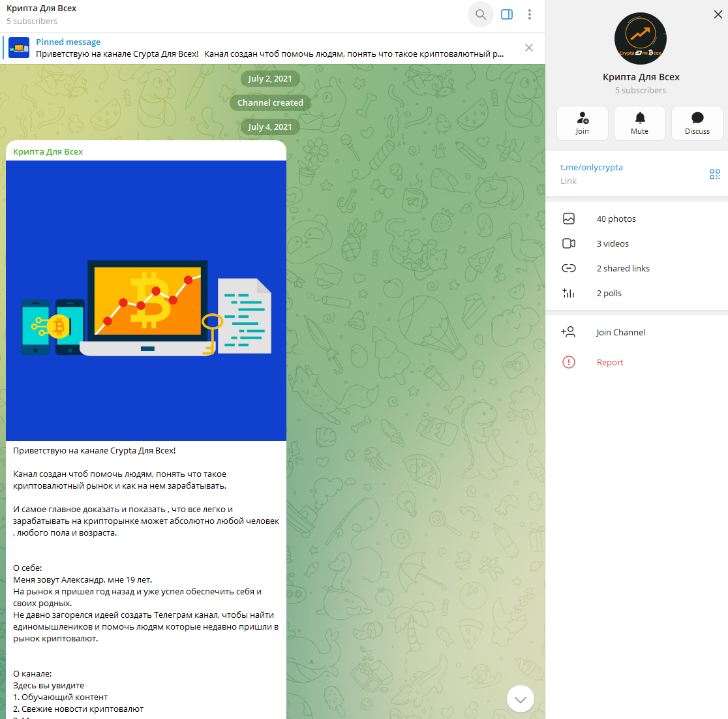This screenshot has height=719, width=728.
Task: Jump to the pinned message text
Action: (270, 54)
